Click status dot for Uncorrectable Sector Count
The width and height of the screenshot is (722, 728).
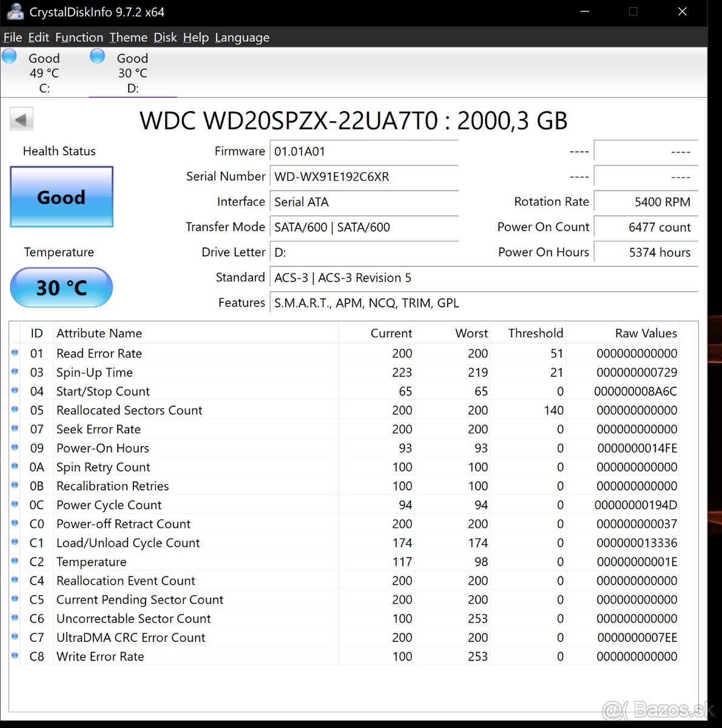tap(15, 618)
